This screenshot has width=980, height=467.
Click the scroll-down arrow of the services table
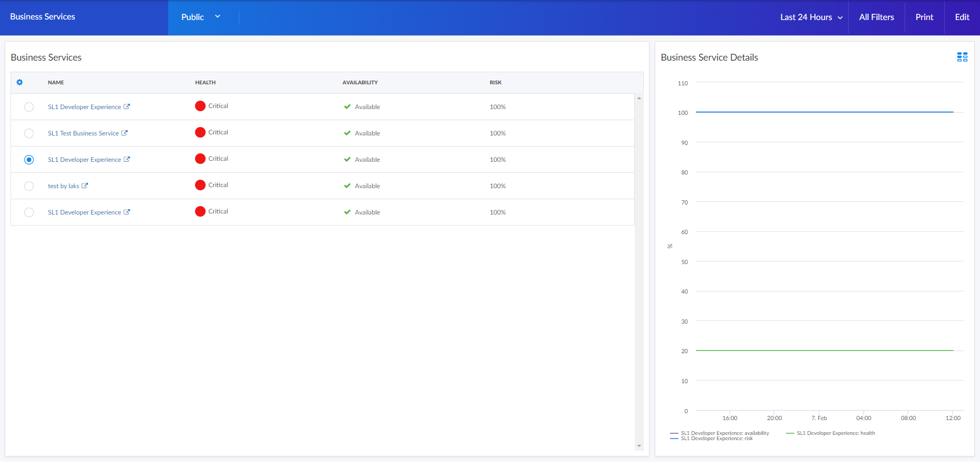(x=639, y=446)
